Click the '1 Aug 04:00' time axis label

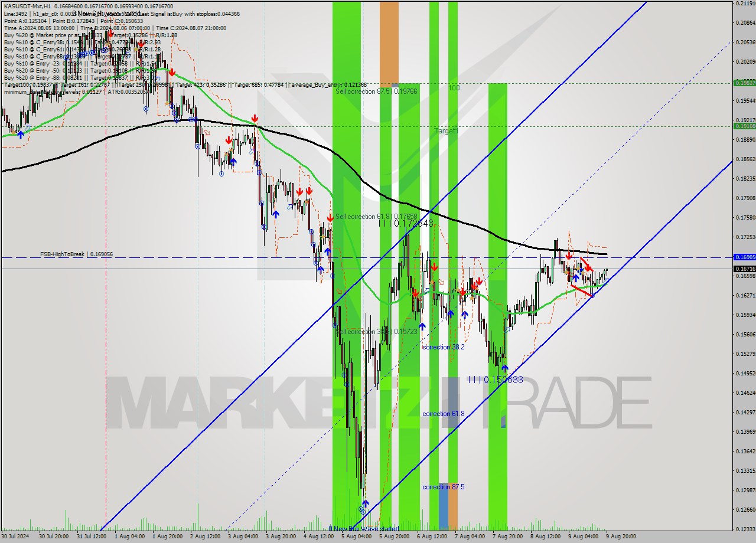[129, 537]
